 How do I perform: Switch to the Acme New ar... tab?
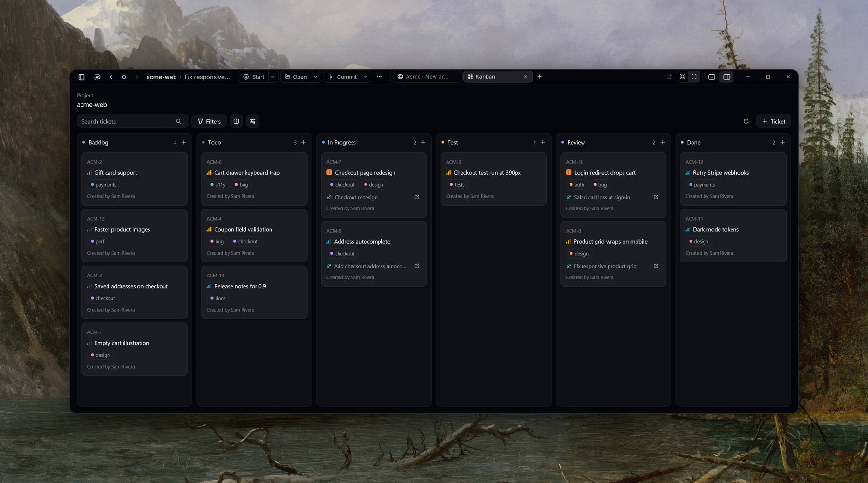(427, 77)
